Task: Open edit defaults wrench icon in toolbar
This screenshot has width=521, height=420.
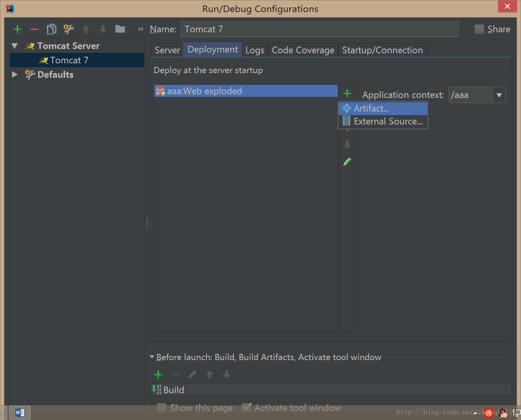Action: (x=69, y=29)
